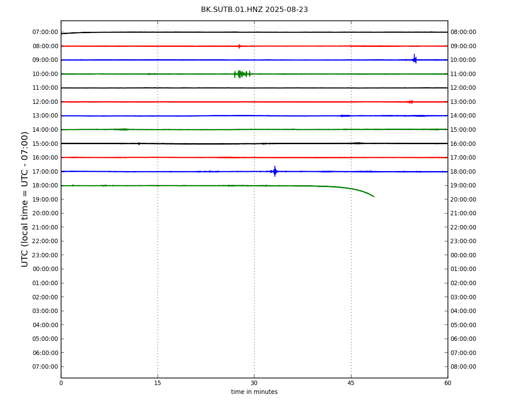The height and width of the screenshot is (420, 509).
Task: Select x-axis tick label 30
Action: 254,383
